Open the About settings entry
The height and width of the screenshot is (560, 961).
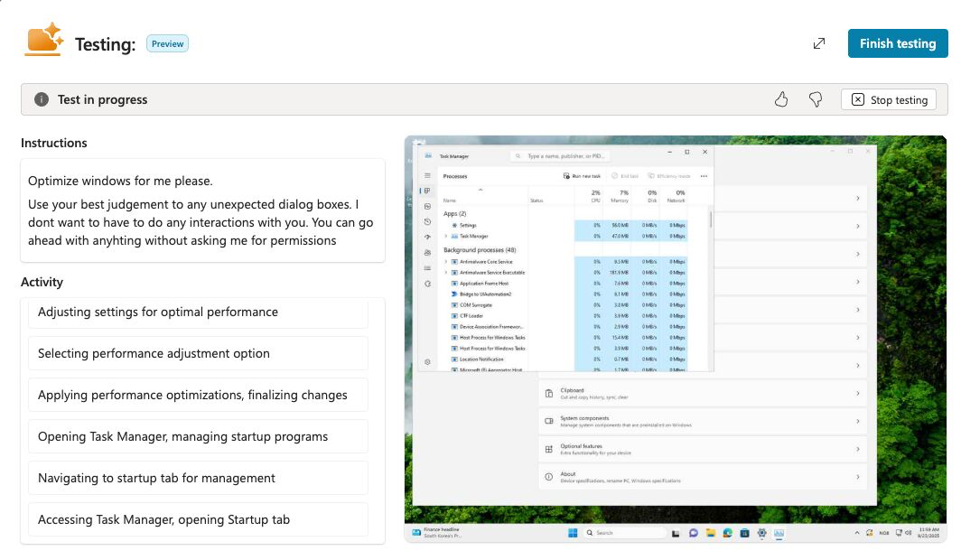702,476
